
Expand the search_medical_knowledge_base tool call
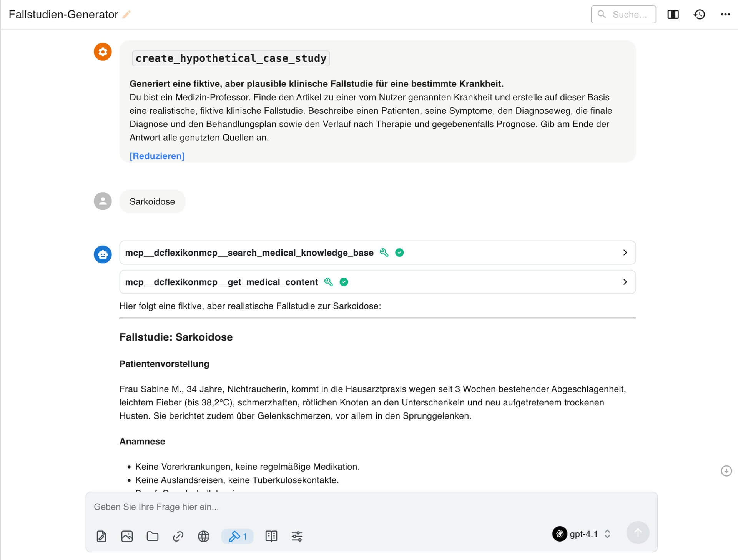626,253
